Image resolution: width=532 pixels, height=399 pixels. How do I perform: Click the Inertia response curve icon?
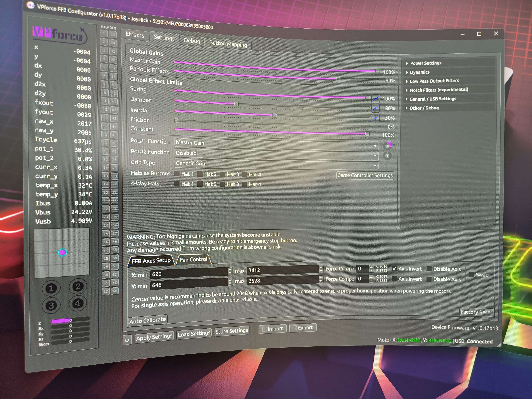click(375, 118)
